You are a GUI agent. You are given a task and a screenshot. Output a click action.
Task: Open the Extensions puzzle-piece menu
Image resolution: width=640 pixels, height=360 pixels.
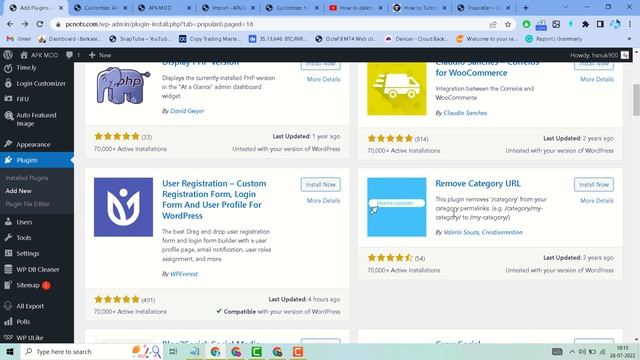click(x=585, y=24)
